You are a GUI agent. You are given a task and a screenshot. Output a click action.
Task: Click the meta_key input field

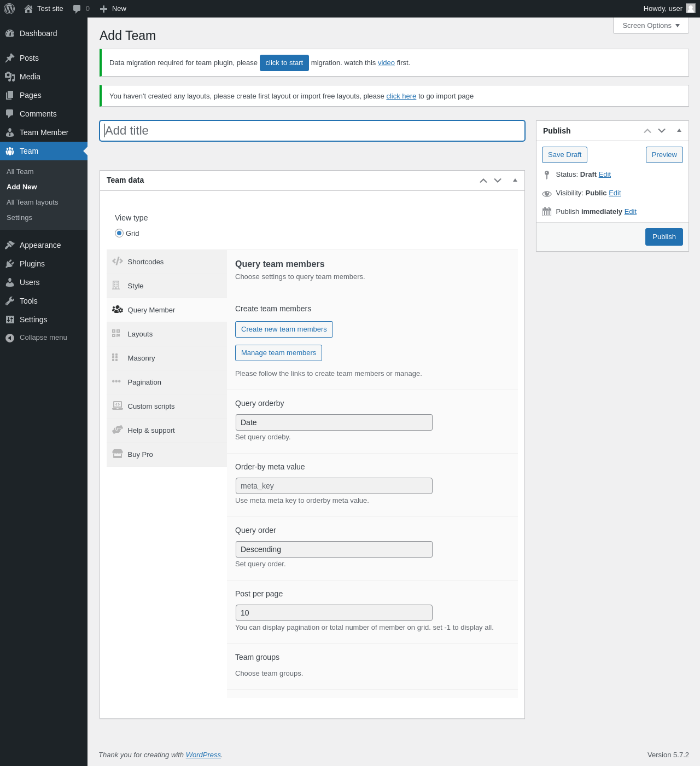coord(334,486)
